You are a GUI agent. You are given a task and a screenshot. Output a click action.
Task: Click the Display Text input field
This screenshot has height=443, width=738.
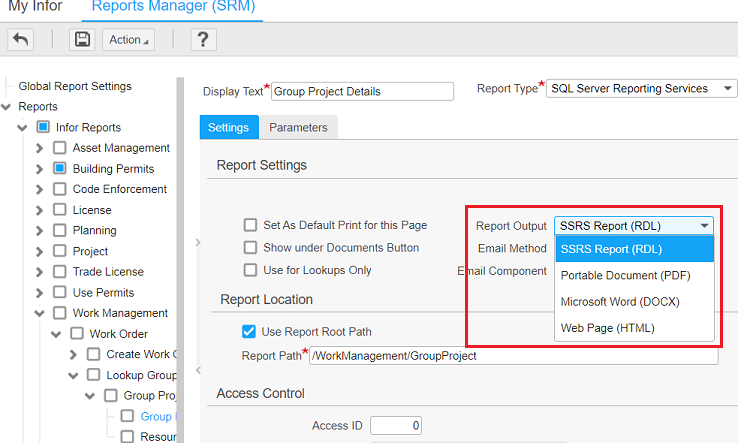click(x=362, y=91)
